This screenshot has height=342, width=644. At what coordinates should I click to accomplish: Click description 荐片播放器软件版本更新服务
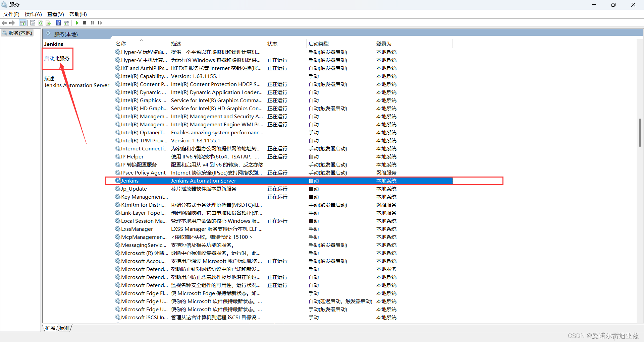point(204,189)
